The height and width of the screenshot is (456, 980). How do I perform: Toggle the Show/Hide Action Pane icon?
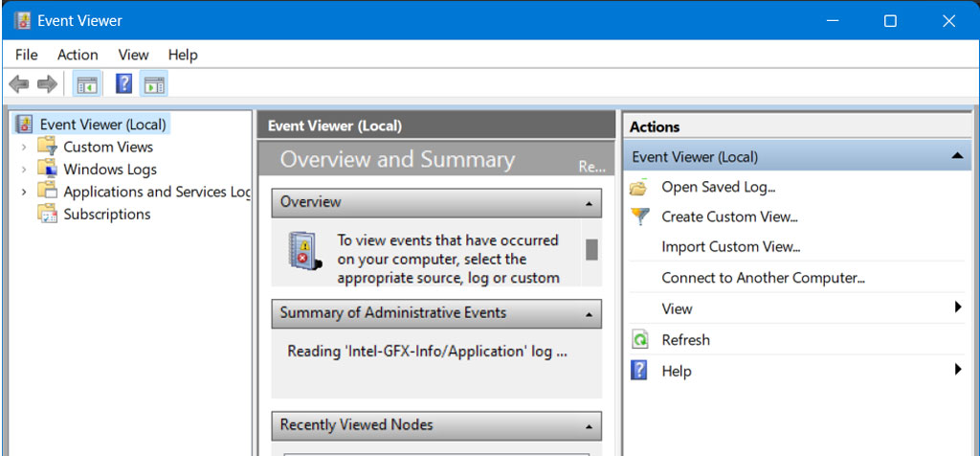(154, 83)
